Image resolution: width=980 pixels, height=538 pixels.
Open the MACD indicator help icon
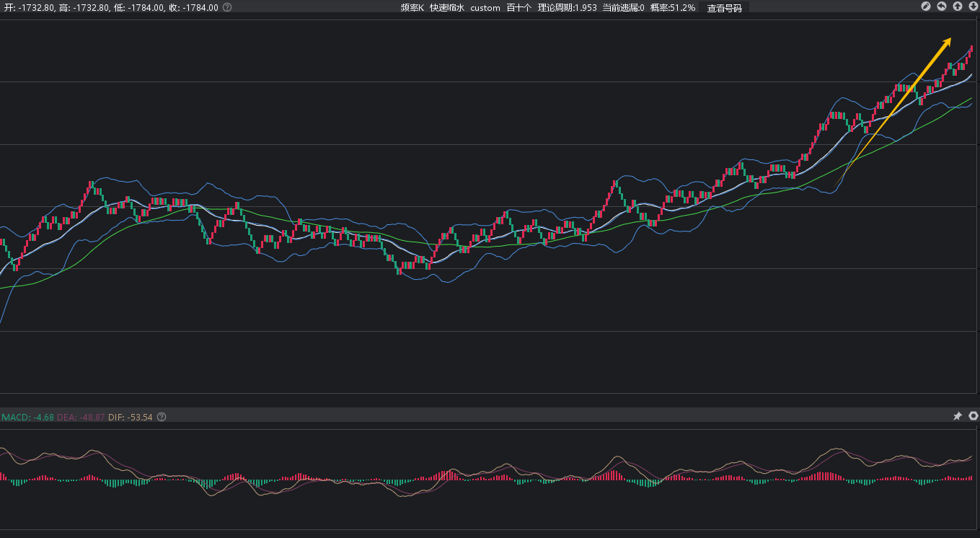(162, 417)
